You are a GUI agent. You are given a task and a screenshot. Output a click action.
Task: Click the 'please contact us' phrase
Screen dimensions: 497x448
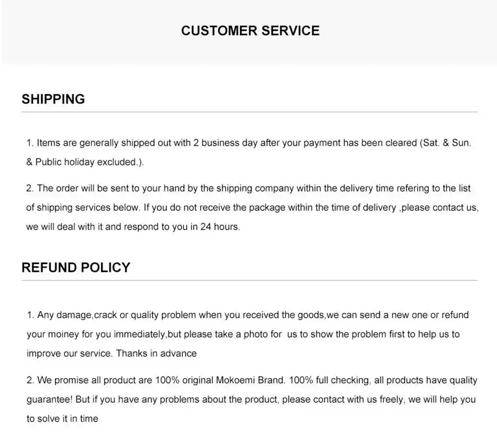point(438,208)
